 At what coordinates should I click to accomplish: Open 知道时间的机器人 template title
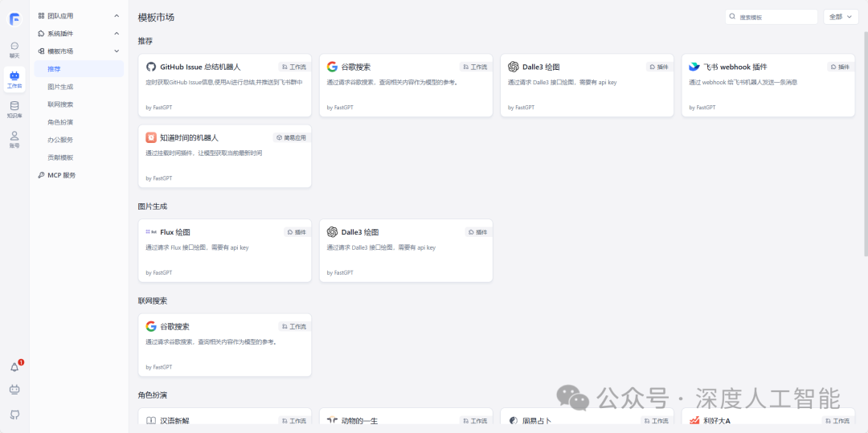tap(190, 137)
